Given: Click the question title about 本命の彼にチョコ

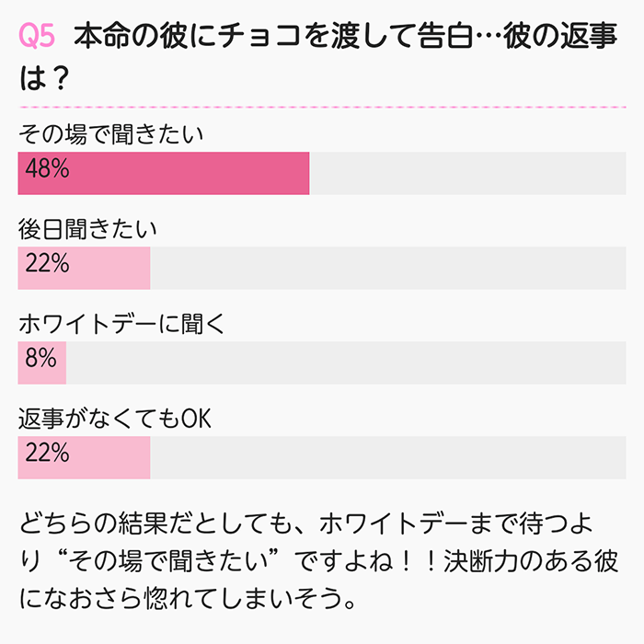Looking at the screenshot, I should point(318,56).
